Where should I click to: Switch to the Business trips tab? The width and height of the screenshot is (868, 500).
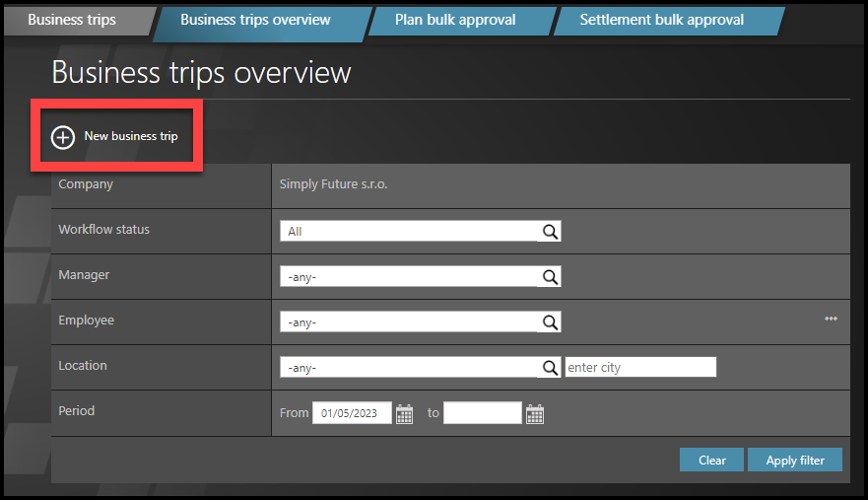click(72, 21)
